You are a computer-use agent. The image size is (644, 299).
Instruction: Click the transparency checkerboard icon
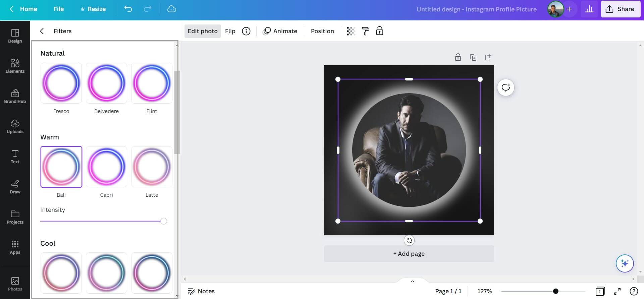(351, 31)
